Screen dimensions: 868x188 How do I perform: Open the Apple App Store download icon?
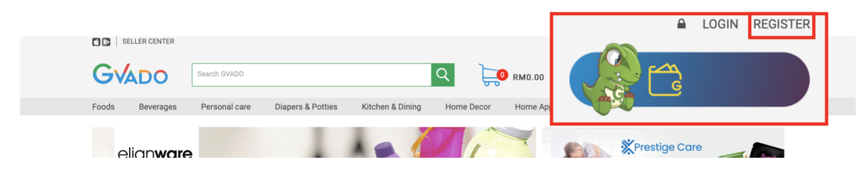[96, 42]
